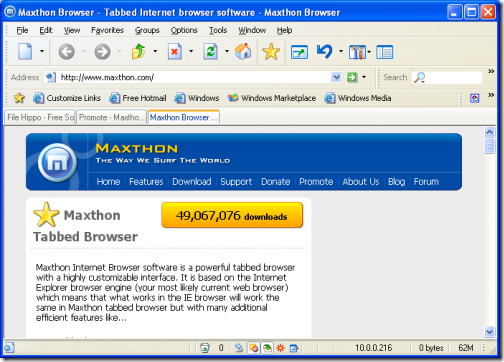Open the Home site navigation link
504x362 pixels.
tap(108, 182)
